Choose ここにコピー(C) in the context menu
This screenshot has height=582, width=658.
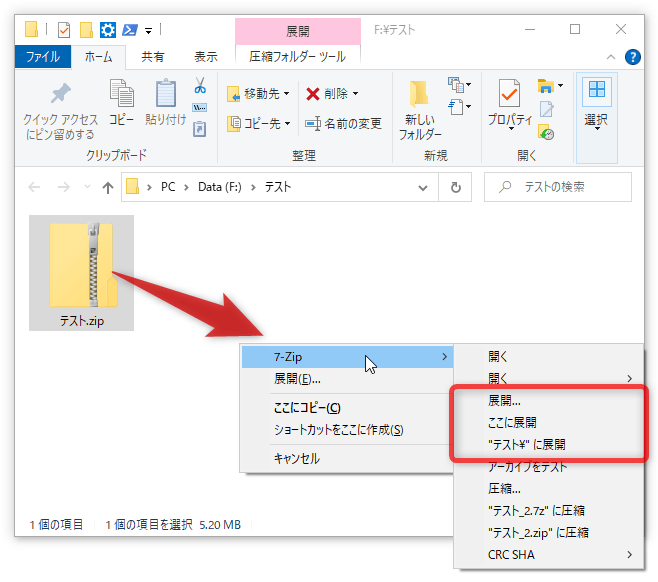(x=347, y=408)
